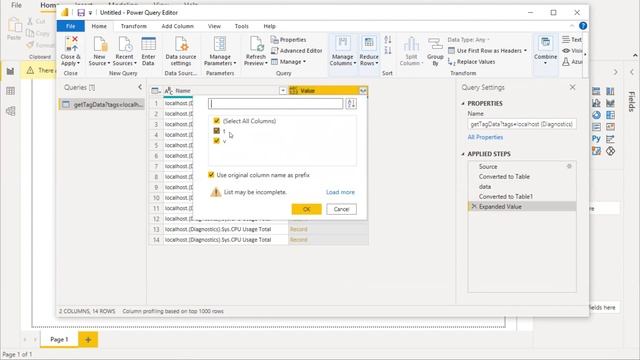Open File tab in Power Query

(x=71, y=26)
